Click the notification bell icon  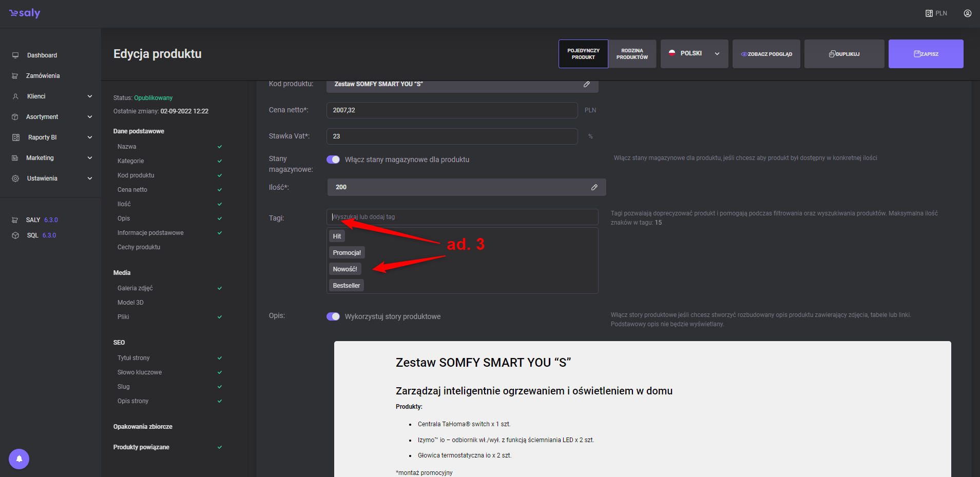19,459
